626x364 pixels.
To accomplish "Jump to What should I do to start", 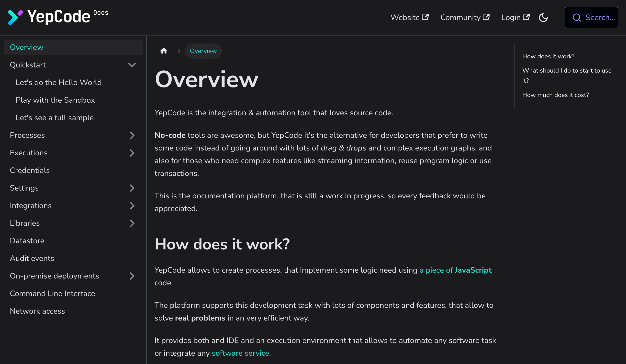I will coord(567,75).
